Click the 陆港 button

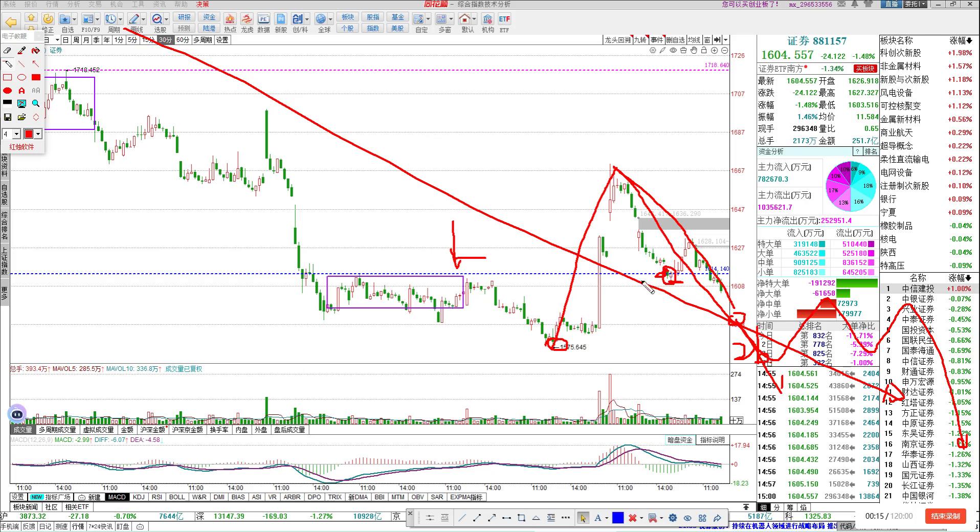click(209, 28)
